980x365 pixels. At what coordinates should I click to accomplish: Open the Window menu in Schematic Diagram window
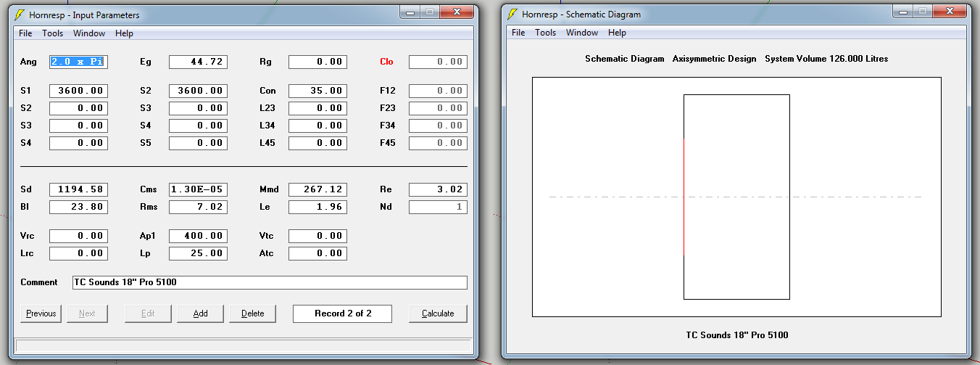point(582,33)
